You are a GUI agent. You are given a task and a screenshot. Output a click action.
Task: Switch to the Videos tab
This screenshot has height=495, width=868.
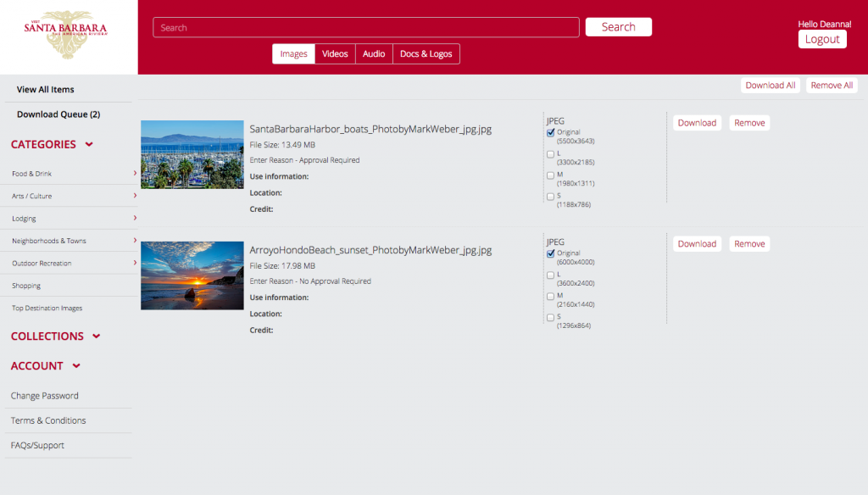tap(334, 53)
